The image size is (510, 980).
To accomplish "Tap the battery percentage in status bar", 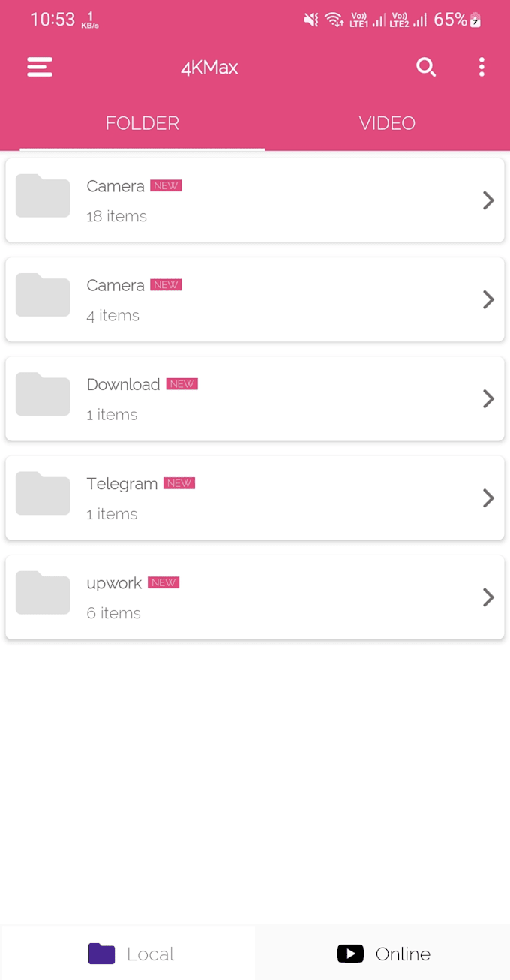I will 450,20.
